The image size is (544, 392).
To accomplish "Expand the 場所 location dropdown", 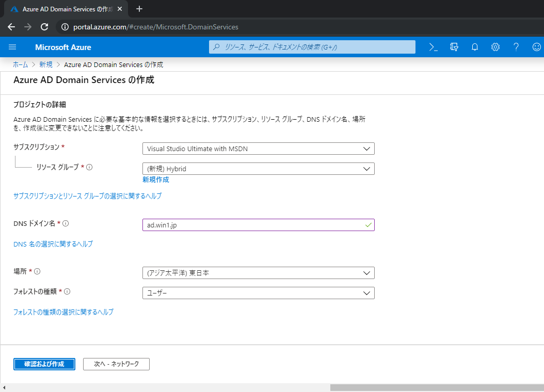I will point(259,273).
